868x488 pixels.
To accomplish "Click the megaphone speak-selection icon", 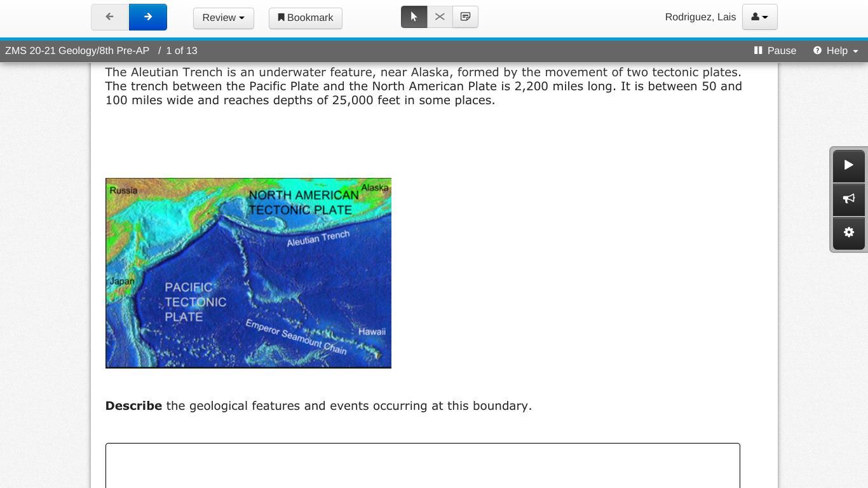I will pyautogui.click(x=849, y=199).
